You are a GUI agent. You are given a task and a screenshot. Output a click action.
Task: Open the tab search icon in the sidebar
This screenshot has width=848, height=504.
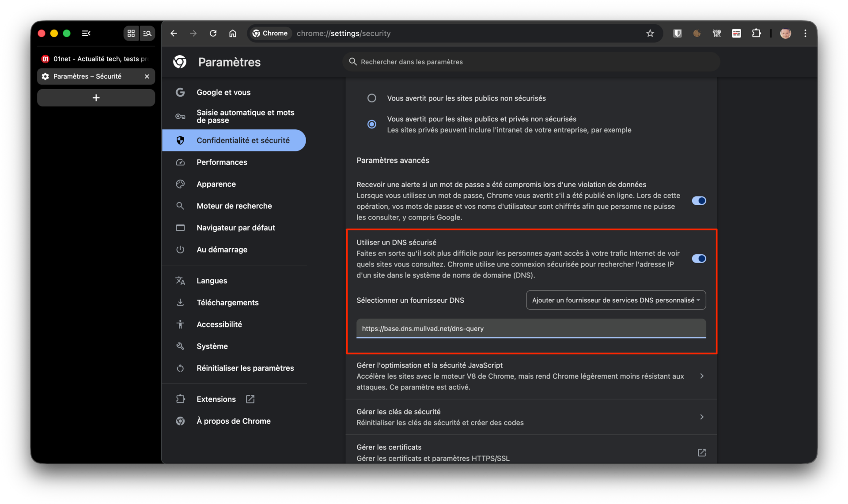pos(147,34)
